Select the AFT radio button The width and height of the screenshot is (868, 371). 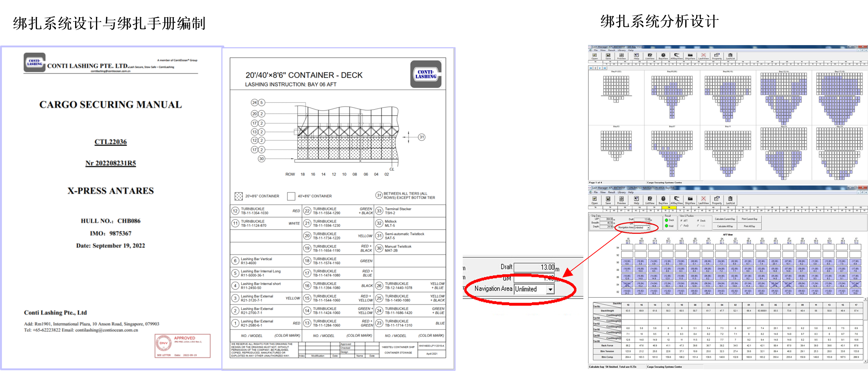681,221
